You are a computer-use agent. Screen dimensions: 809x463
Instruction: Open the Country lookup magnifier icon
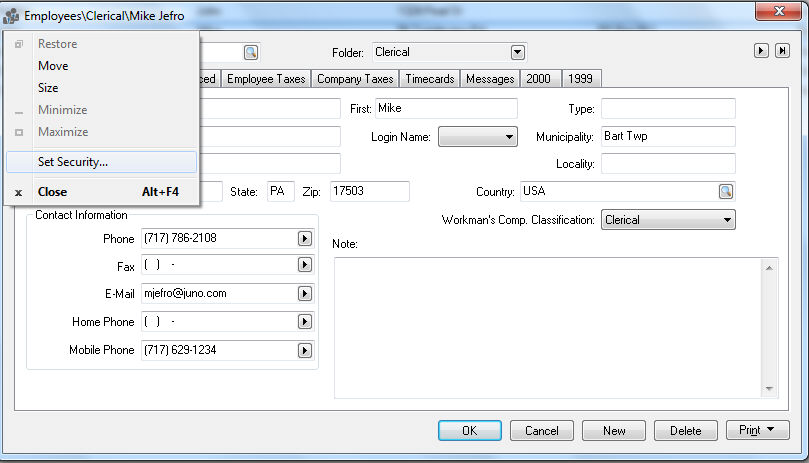[725, 192]
